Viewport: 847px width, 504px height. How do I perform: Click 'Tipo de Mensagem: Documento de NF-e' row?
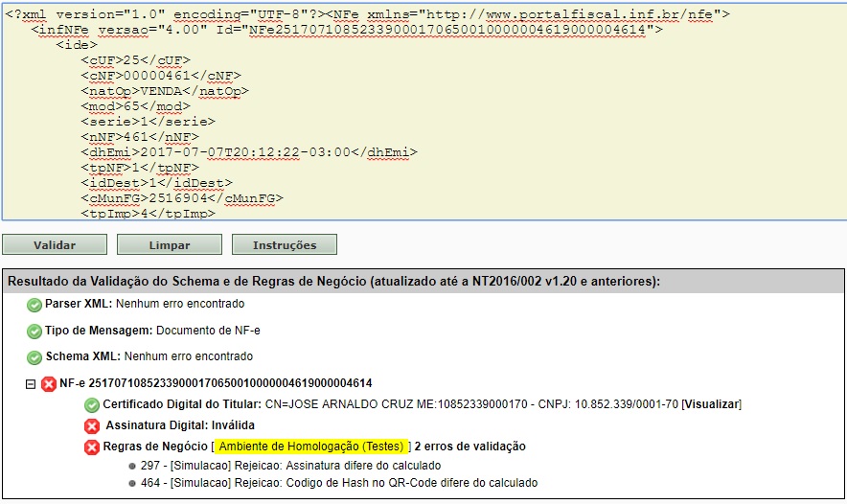coord(152,330)
